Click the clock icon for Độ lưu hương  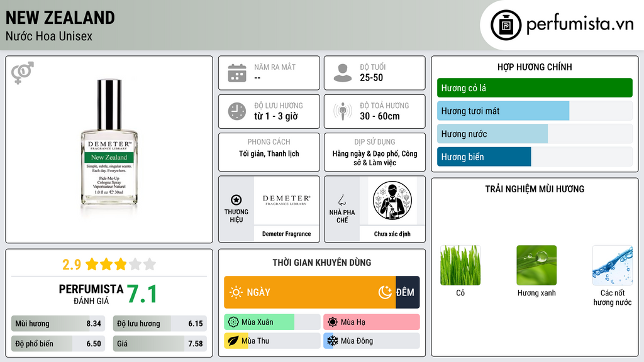click(237, 111)
